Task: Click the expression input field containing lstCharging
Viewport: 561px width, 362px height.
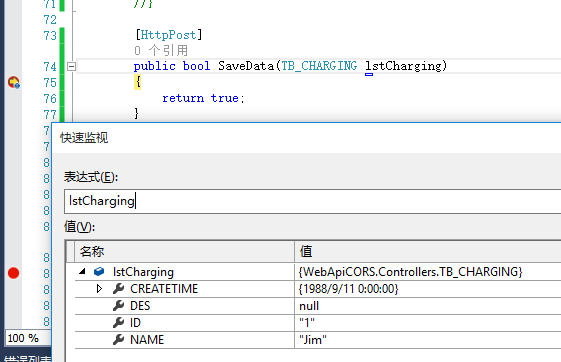Action: click(x=313, y=201)
